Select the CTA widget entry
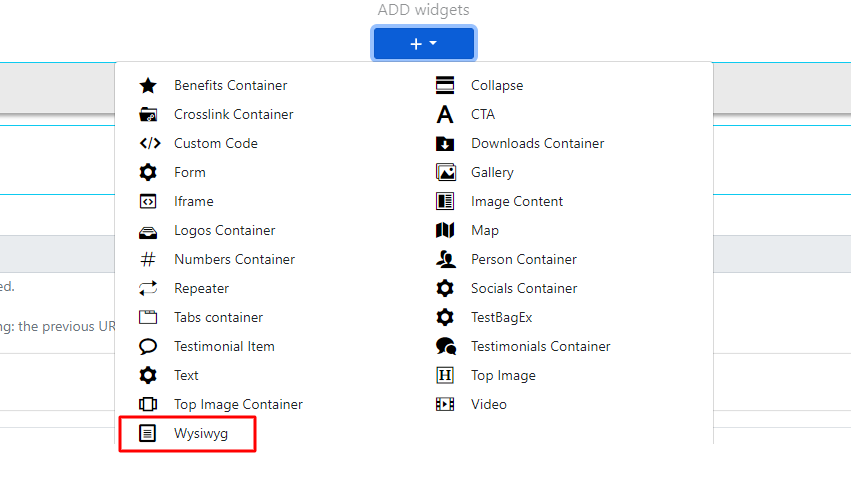 [483, 115]
